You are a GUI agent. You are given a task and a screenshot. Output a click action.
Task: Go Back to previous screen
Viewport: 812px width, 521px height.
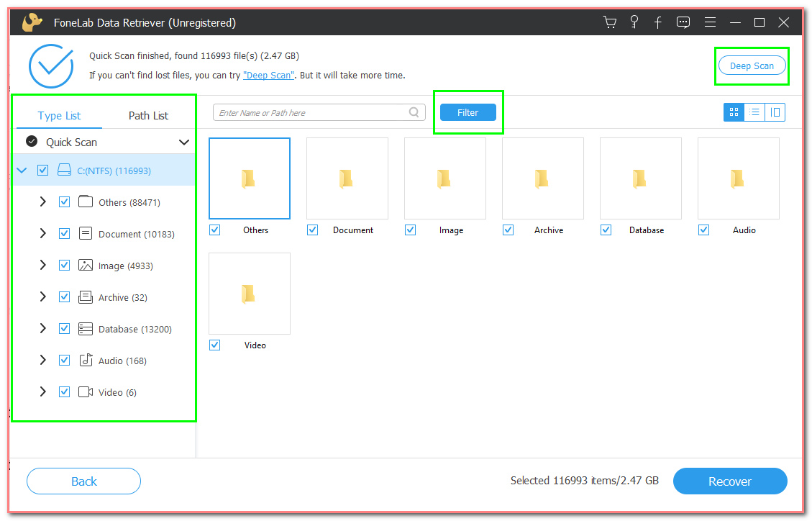click(84, 481)
